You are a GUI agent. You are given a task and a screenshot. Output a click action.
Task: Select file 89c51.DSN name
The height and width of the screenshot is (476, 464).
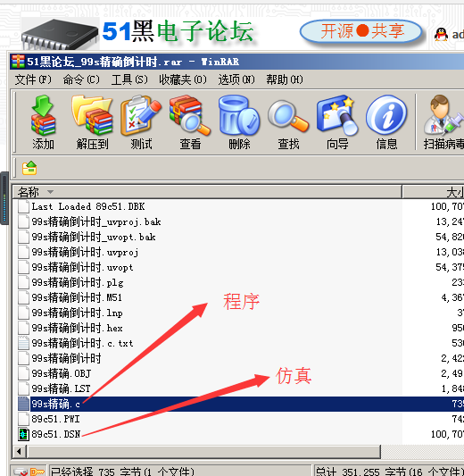[x=56, y=434]
